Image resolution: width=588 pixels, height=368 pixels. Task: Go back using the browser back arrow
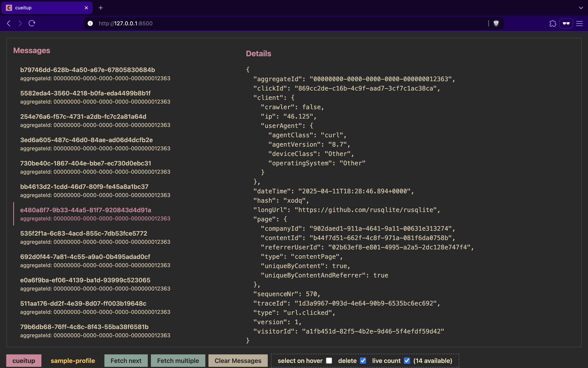[x=9, y=23]
